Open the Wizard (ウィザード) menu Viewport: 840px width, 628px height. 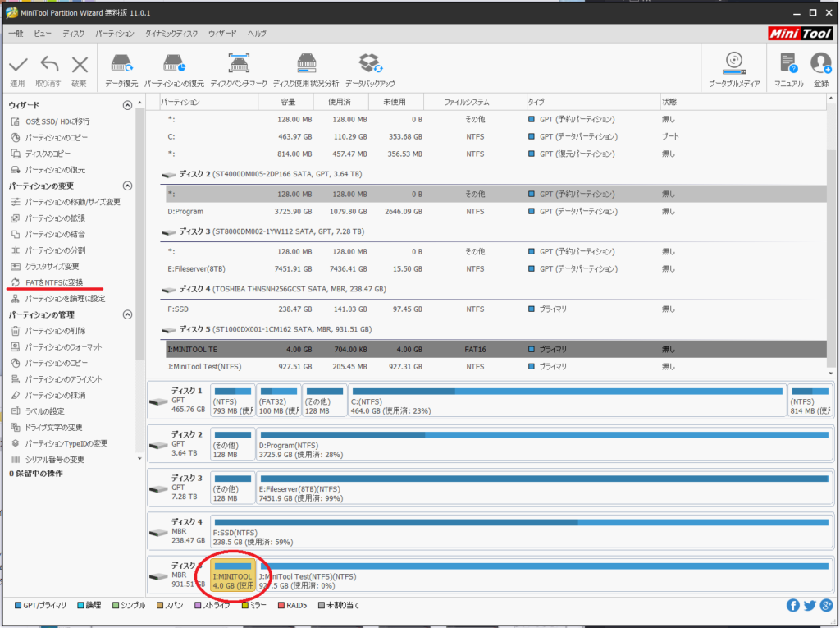222,34
